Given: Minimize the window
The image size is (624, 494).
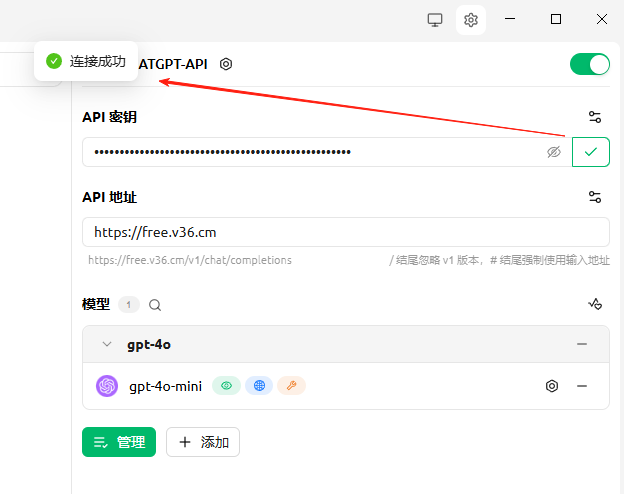Looking at the screenshot, I should (510, 19).
